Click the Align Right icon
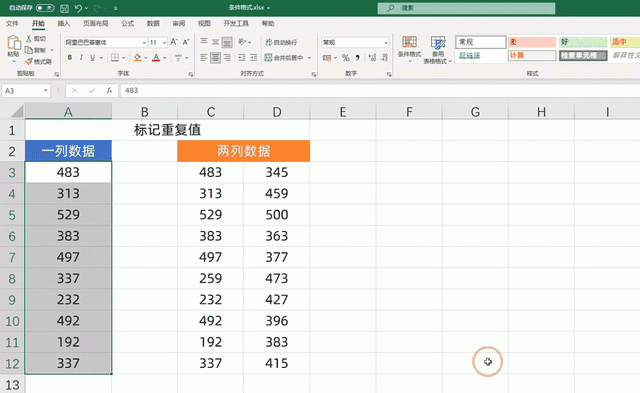The image size is (640, 393). click(227, 58)
